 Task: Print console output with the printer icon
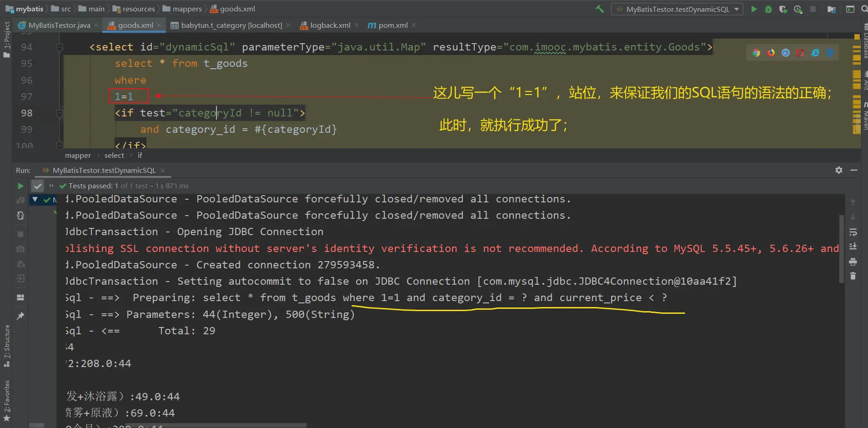point(853,262)
